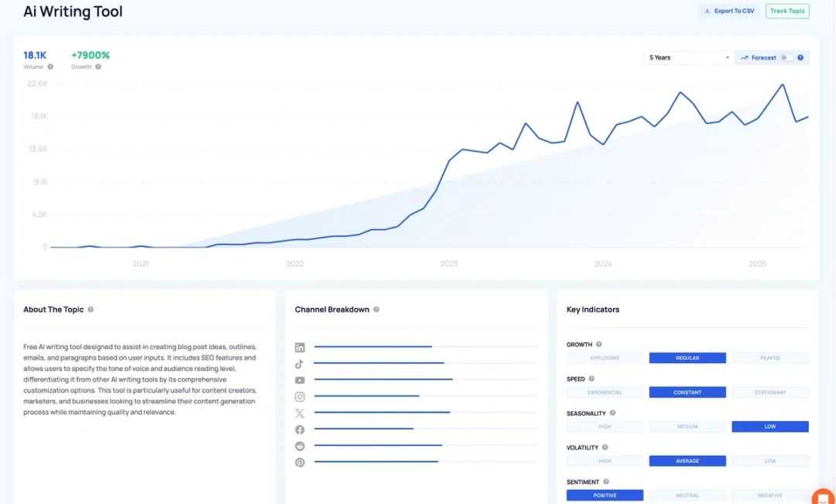Select the Low seasonality option
836x504 pixels.
click(x=770, y=427)
